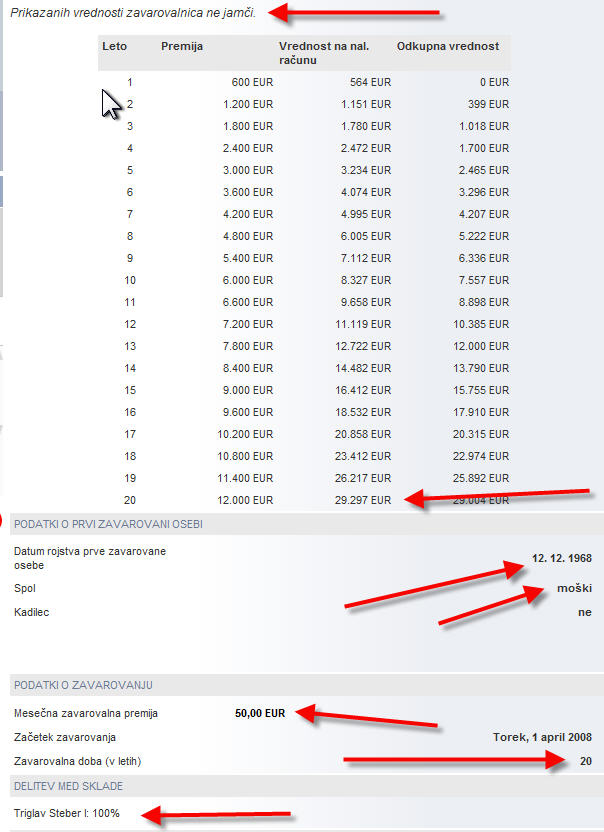Click the 18.532 EUR account value
Screen dimensions: 604x832
pyautogui.click(x=363, y=413)
